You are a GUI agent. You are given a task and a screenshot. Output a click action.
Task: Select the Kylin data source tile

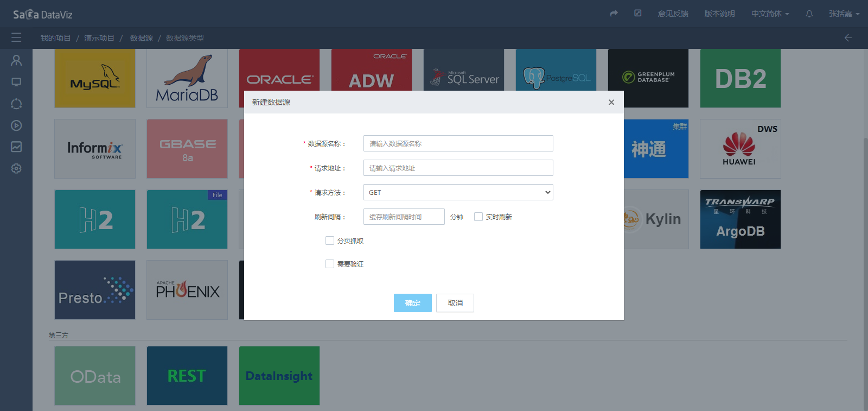656,219
